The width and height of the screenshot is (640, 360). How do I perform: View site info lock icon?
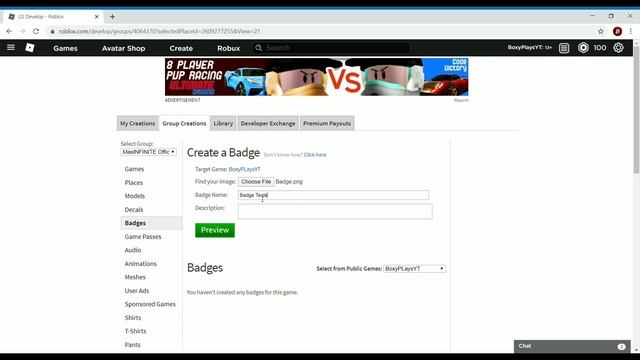click(x=52, y=31)
